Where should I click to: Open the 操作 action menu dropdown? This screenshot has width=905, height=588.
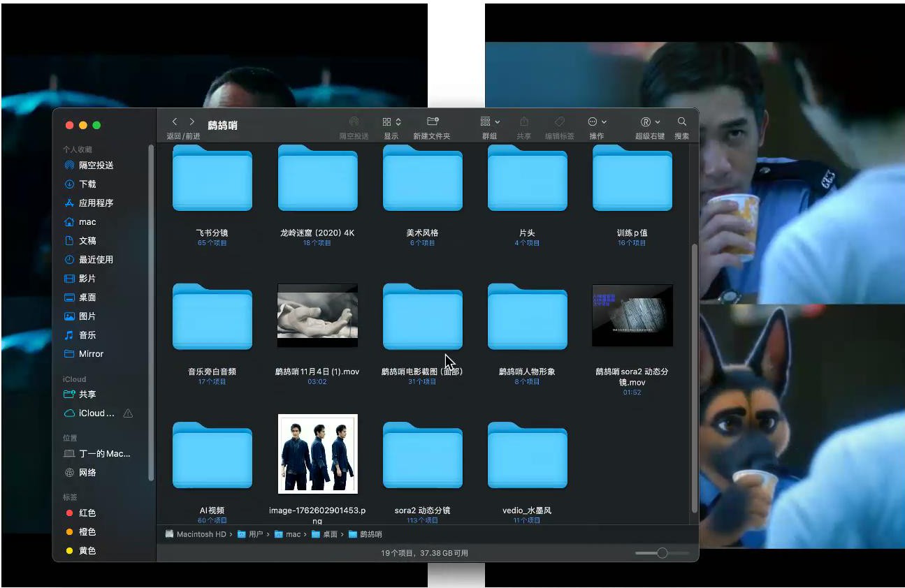597,122
